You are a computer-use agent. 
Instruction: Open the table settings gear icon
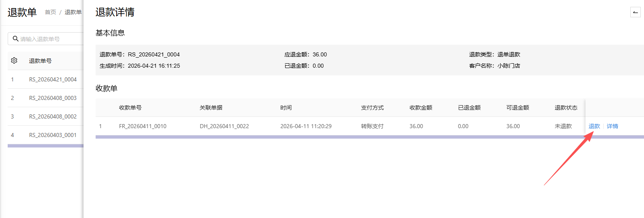(14, 60)
